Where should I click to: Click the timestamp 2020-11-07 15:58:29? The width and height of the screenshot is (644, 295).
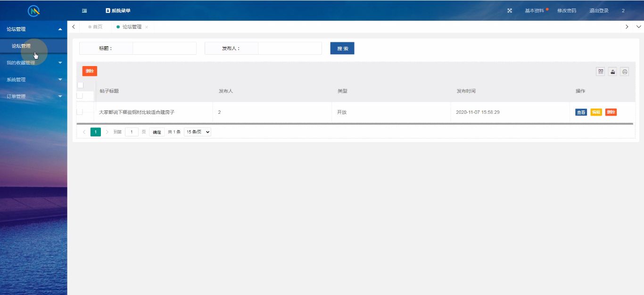pyautogui.click(x=478, y=112)
